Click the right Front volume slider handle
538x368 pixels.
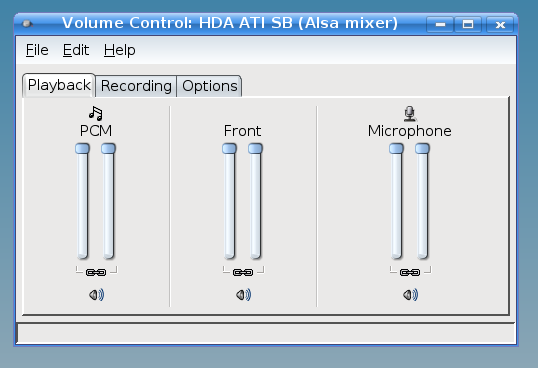click(255, 149)
